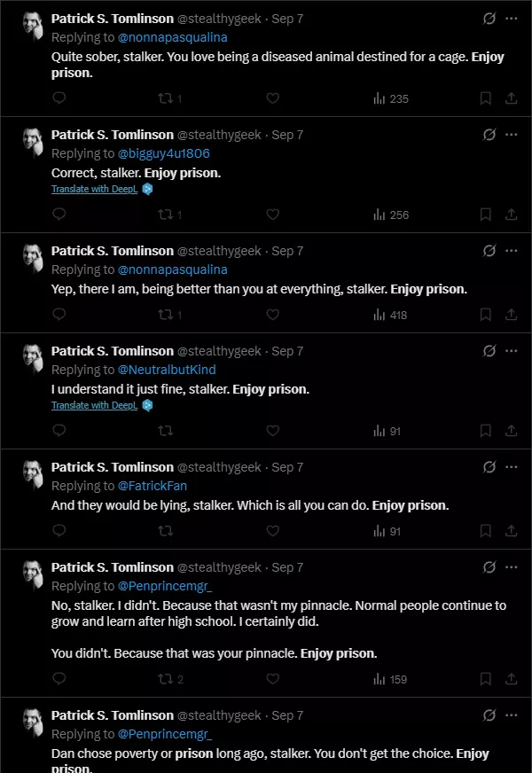Open more options on the 'Correct, stalker' tweet
The height and width of the screenshot is (773, 532).
point(512,135)
